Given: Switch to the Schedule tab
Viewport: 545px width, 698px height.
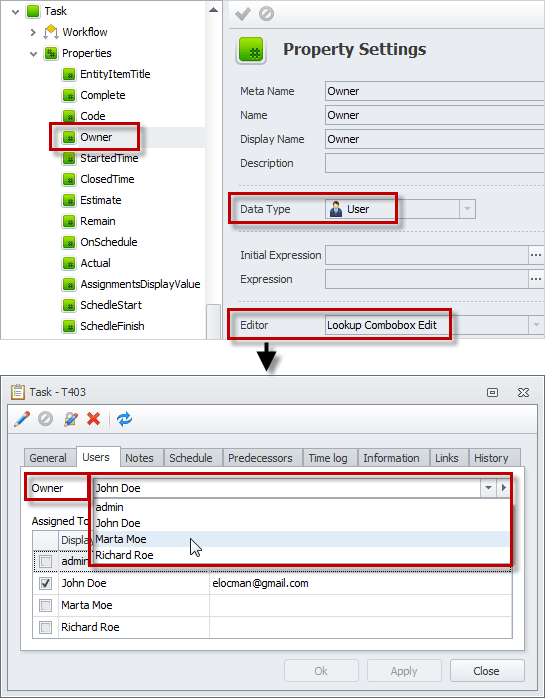Looking at the screenshot, I should pyautogui.click(x=191, y=458).
